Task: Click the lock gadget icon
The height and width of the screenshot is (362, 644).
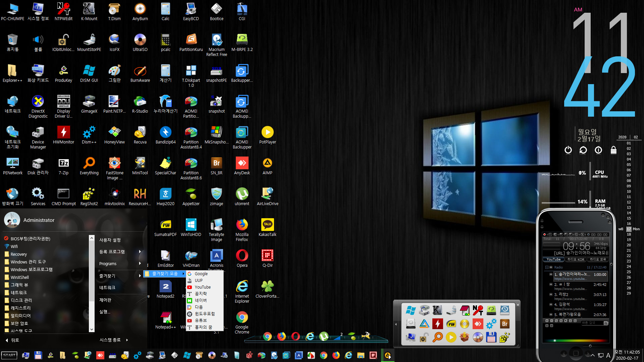Action: click(x=613, y=150)
